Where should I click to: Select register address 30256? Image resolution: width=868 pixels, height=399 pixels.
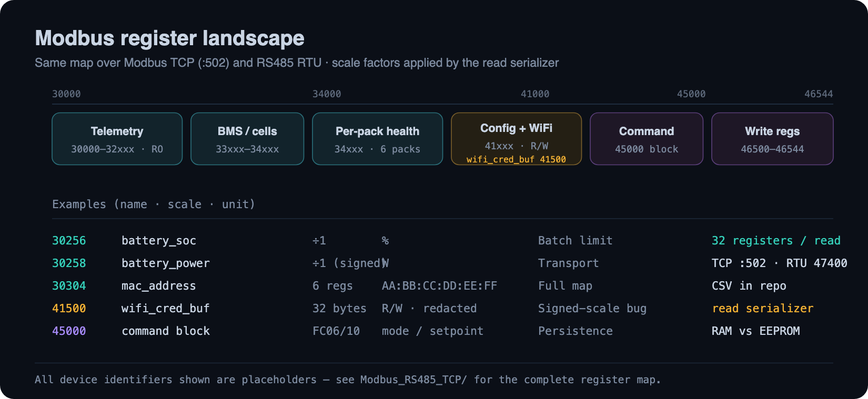click(x=69, y=241)
